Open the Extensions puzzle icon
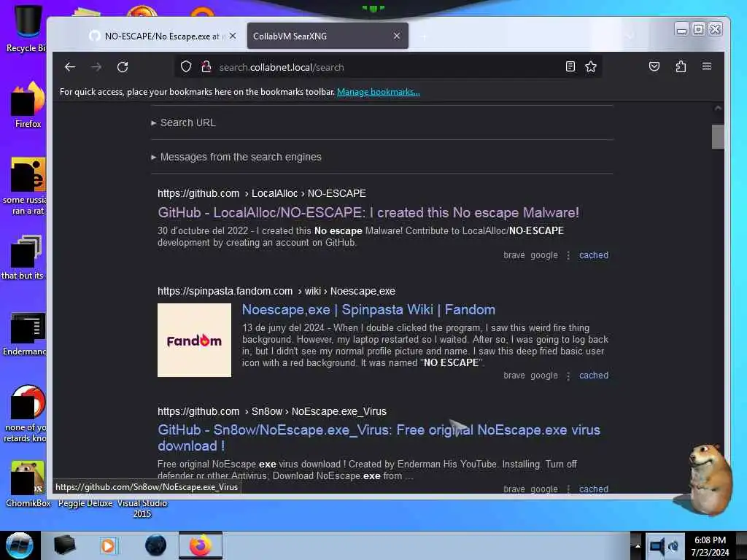Image resolution: width=747 pixels, height=560 pixels. 681,66
